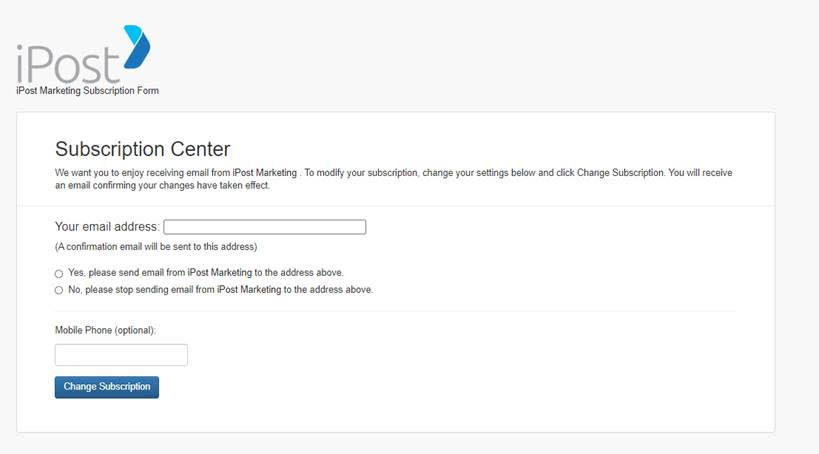This screenshot has width=819, height=454.
Task: Click the 'Mobile Phone (optional):' label
Action: 106,330
